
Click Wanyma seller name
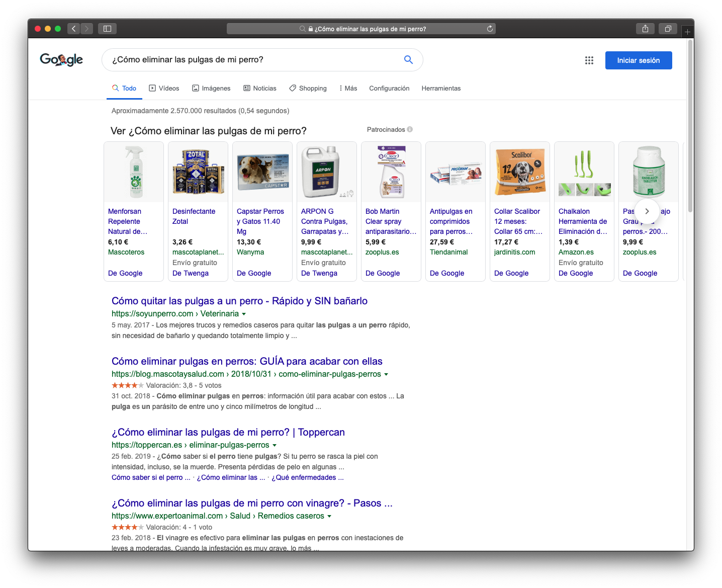[x=250, y=252]
